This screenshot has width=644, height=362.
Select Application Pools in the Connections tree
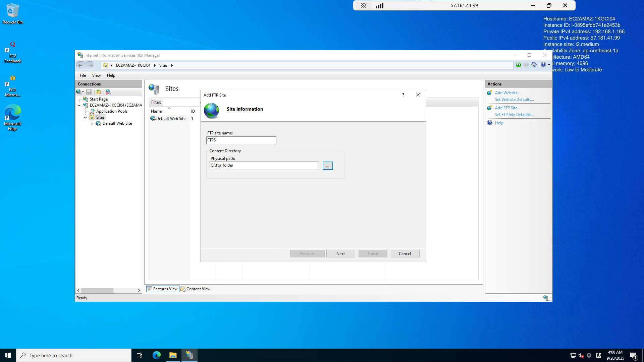[111, 111]
